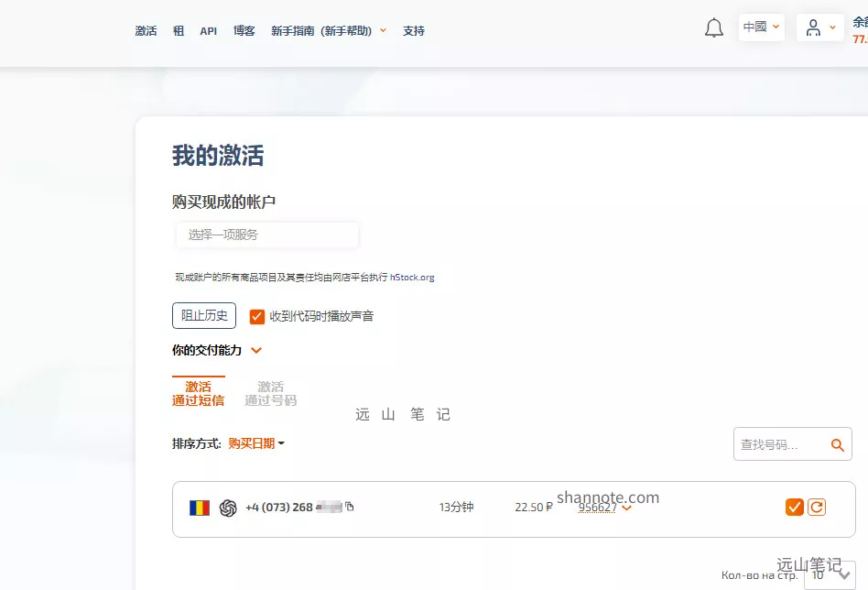
Task: Click the 阻止历史 button
Action: point(204,315)
